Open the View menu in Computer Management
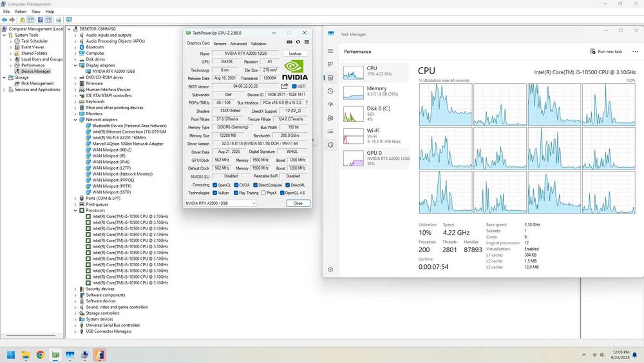This screenshot has width=644, height=363. 36,12
